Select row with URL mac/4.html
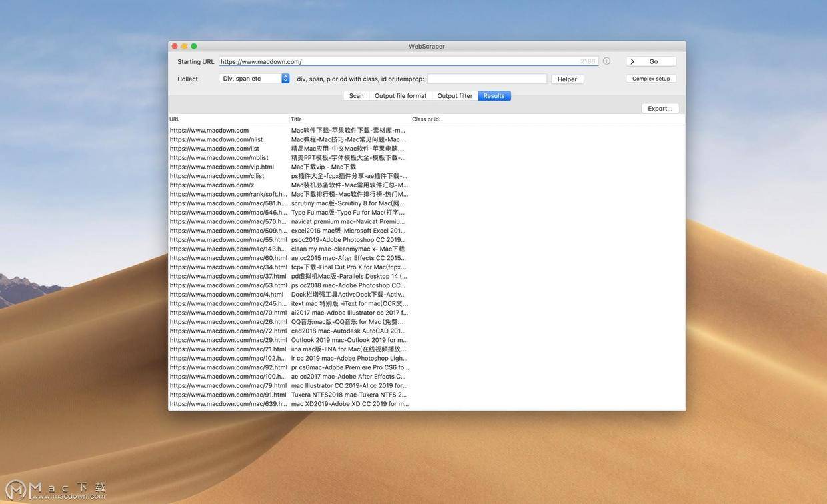This screenshot has height=504, width=827. (427, 295)
